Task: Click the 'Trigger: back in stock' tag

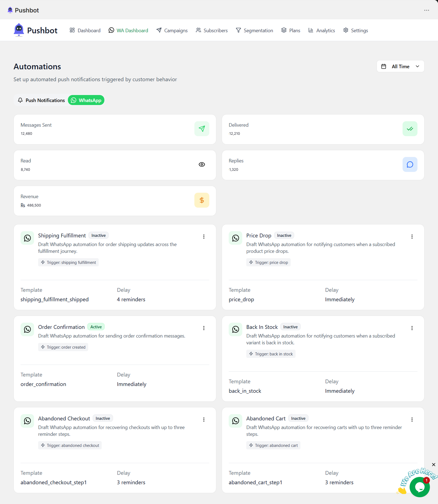Action: coord(271,354)
